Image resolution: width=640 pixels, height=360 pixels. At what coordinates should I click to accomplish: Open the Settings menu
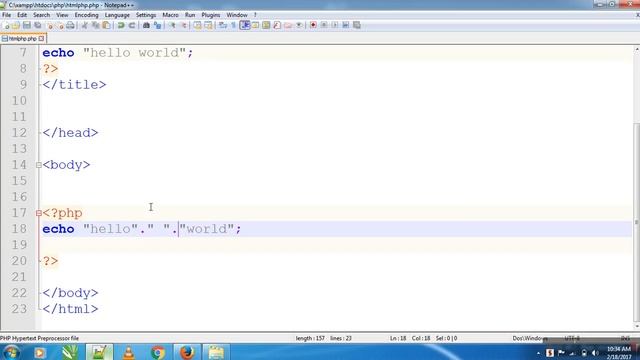pyautogui.click(x=146, y=15)
